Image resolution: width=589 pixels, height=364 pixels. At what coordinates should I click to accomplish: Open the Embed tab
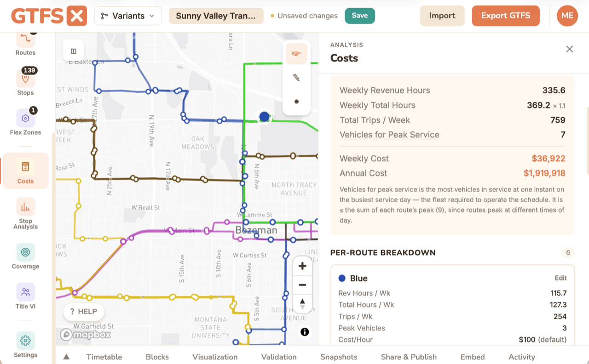tap(473, 357)
